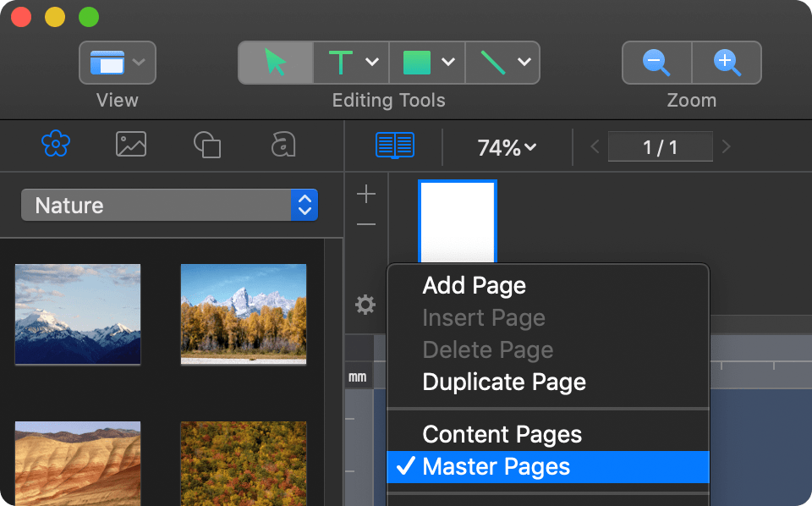The image size is (812, 506).
Task: Open the text art panel
Action: [x=283, y=145]
